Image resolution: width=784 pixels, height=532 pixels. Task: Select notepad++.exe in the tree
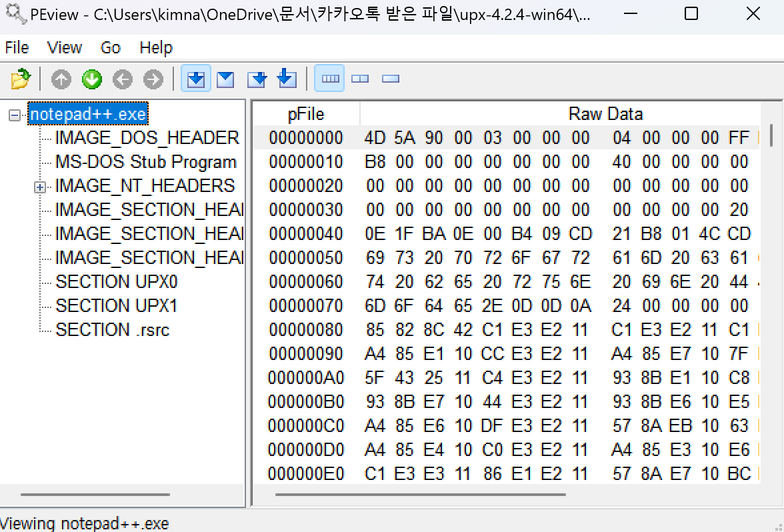[x=88, y=114]
